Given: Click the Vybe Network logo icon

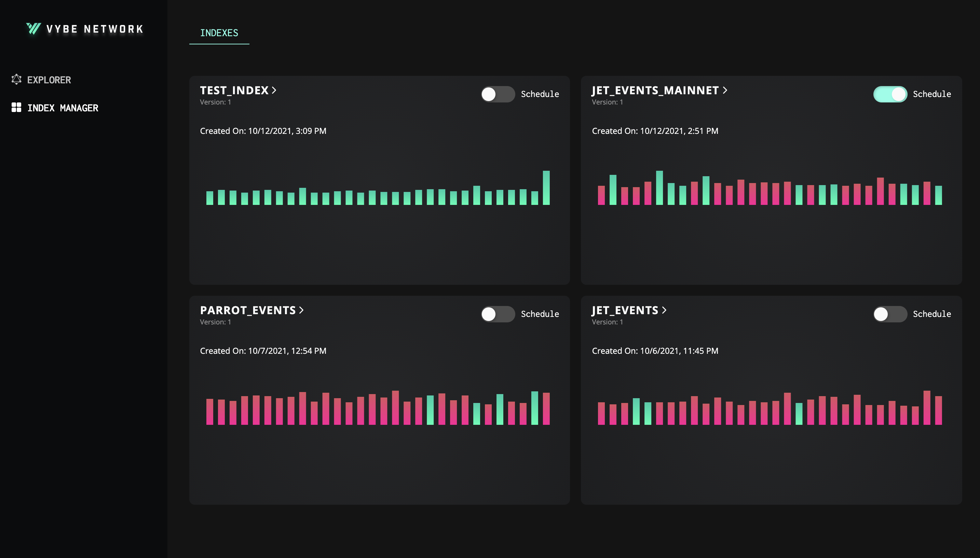Looking at the screenshot, I should coord(33,29).
